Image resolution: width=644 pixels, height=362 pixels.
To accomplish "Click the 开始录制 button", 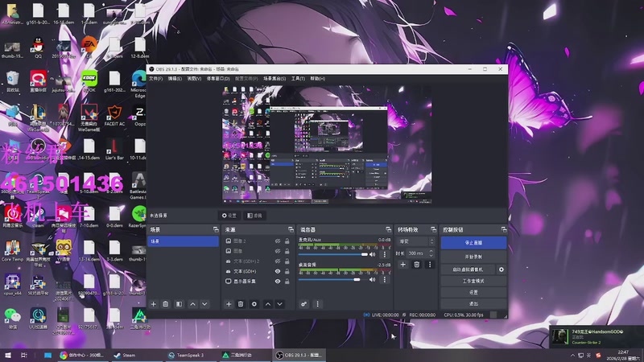I will pos(473,257).
